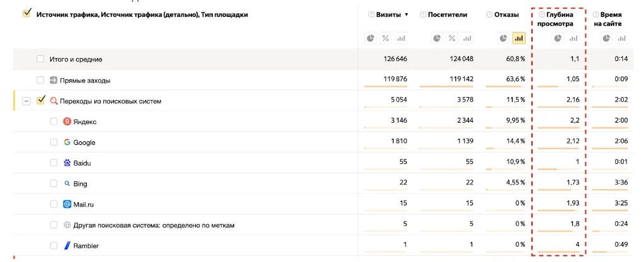The width and height of the screenshot is (644, 262).
Task: Select bar chart icon under Посетители column
Action: point(467,38)
